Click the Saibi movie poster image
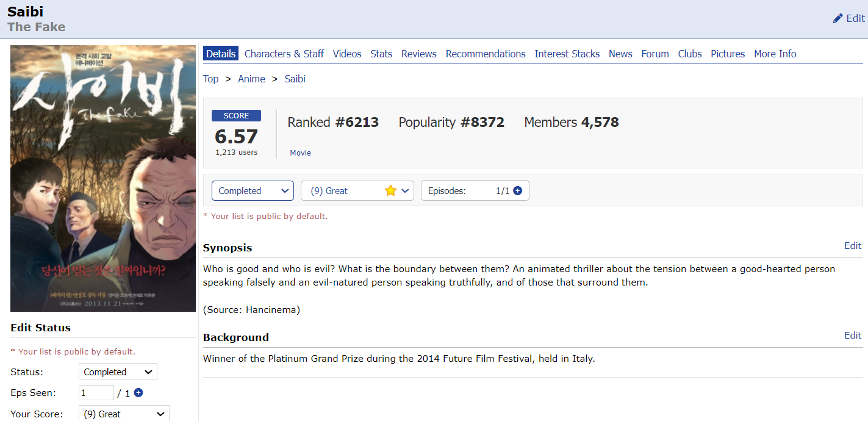Viewport: 868px width, 421px height. click(x=103, y=178)
